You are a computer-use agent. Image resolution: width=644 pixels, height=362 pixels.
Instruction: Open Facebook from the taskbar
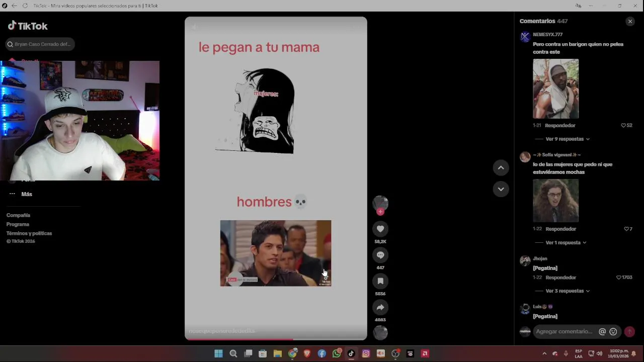322,353
